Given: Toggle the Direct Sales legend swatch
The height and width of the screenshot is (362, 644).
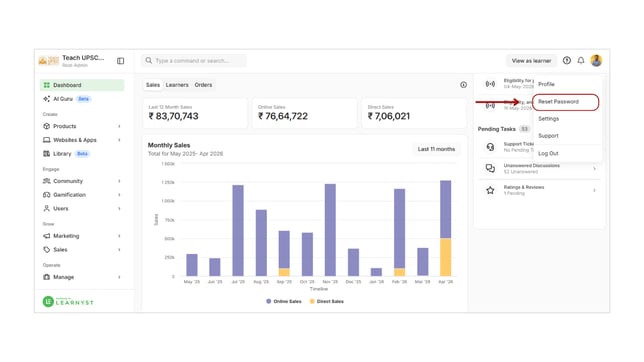Looking at the screenshot, I should click(312, 301).
